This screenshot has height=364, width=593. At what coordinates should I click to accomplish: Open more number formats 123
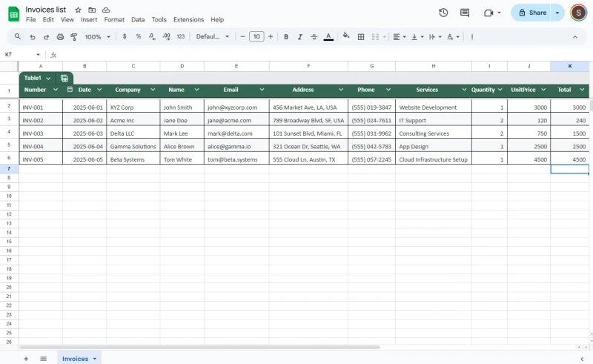coord(181,37)
